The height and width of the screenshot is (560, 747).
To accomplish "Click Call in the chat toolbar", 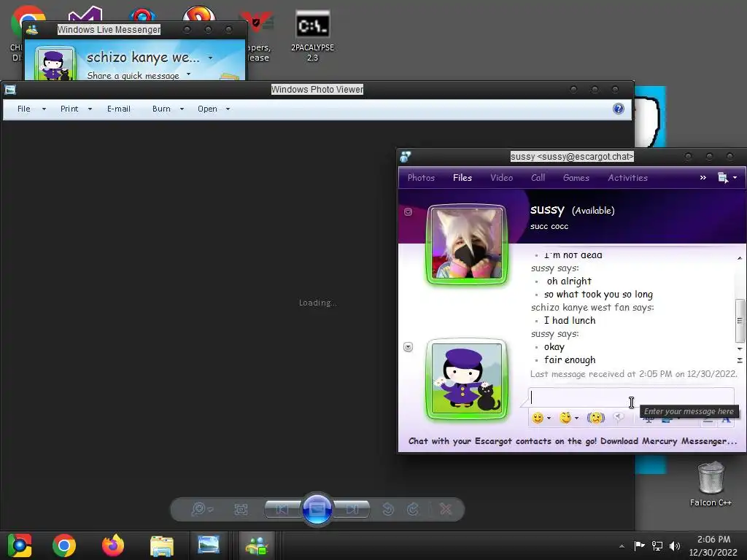I will [x=538, y=178].
